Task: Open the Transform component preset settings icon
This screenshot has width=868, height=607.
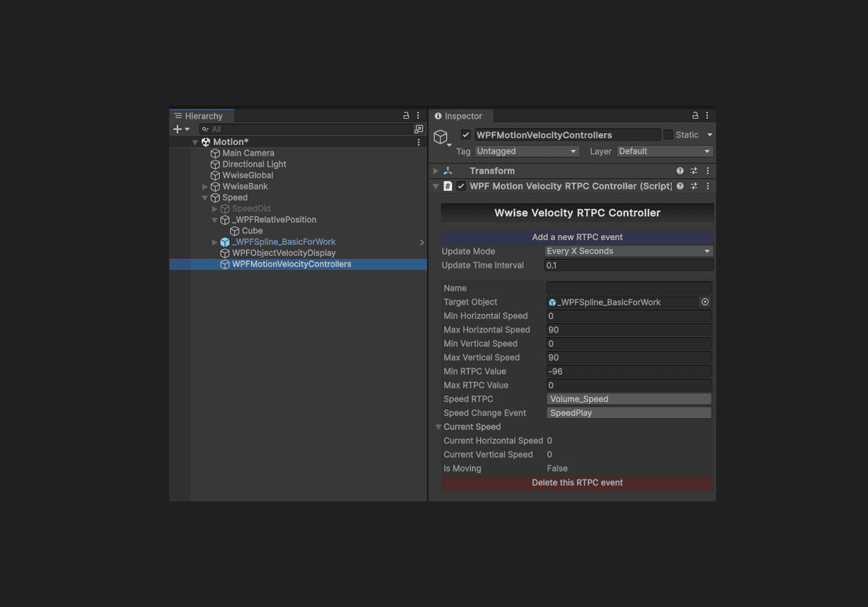Action: (x=694, y=171)
